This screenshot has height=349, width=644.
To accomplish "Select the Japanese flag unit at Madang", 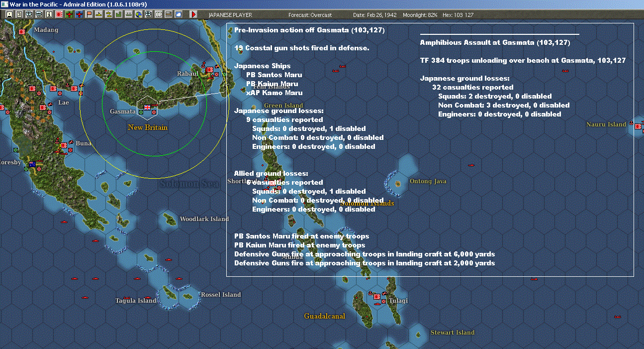I will 22,31.
